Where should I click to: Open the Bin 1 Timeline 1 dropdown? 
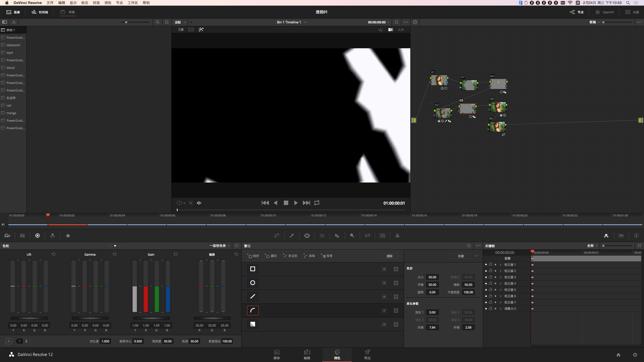(291, 22)
